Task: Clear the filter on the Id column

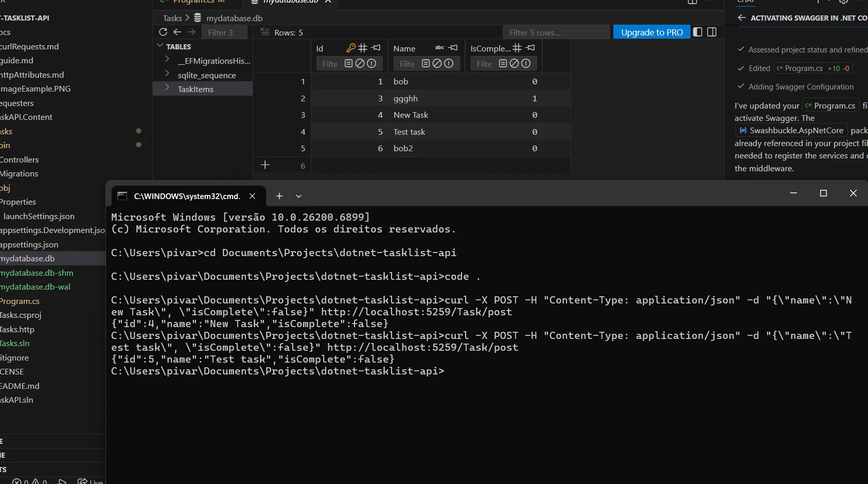Action: (x=361, y=63)
